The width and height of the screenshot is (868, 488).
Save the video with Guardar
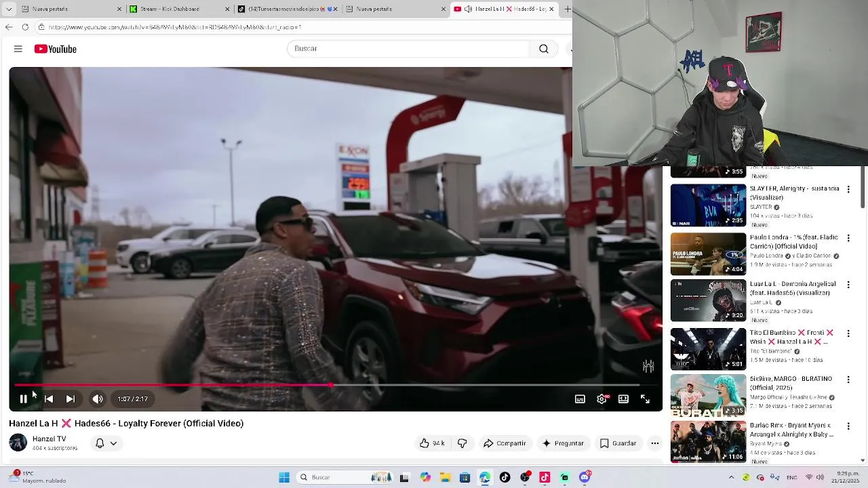point(618,443)
